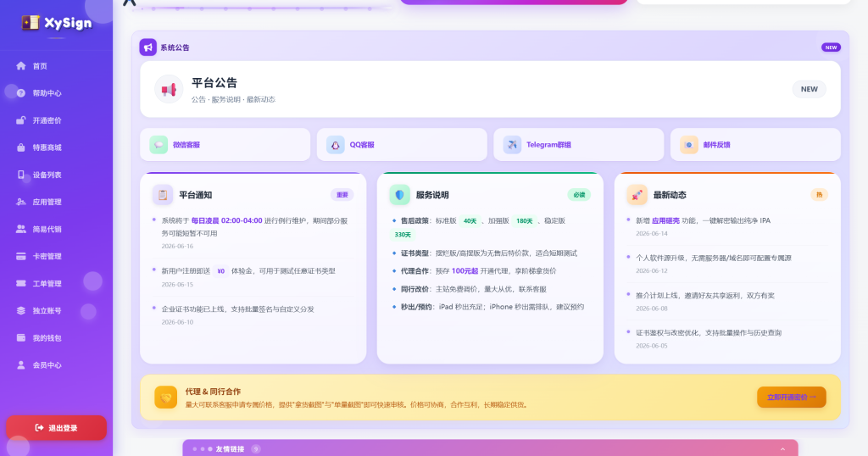This screenshot has width=868, height=456.
Task: Click the purple NEW badge beside 系统公告
Action: click(x=831, y=47)
